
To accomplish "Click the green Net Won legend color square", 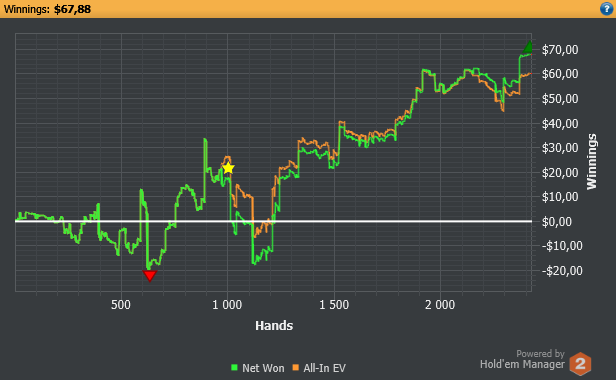I will [235, 367].
